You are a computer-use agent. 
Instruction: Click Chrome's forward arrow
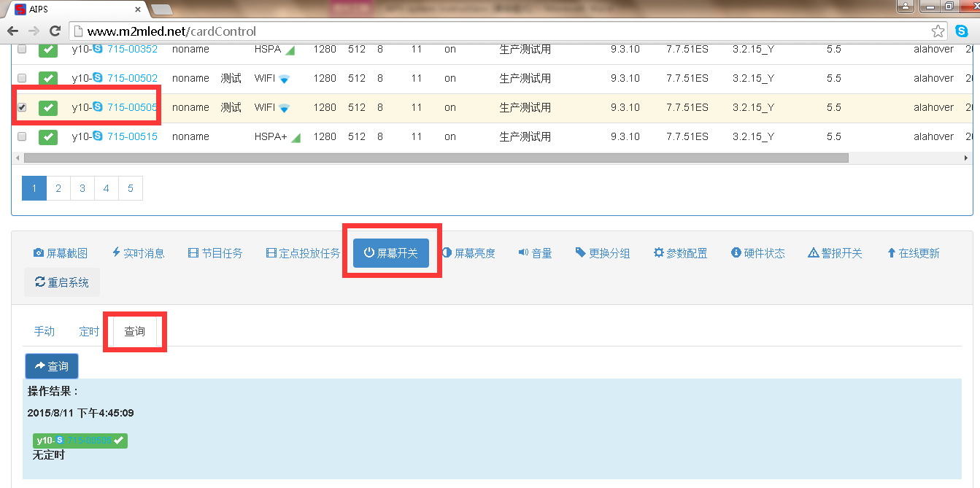pyautogui.click(x=34, y=31)
